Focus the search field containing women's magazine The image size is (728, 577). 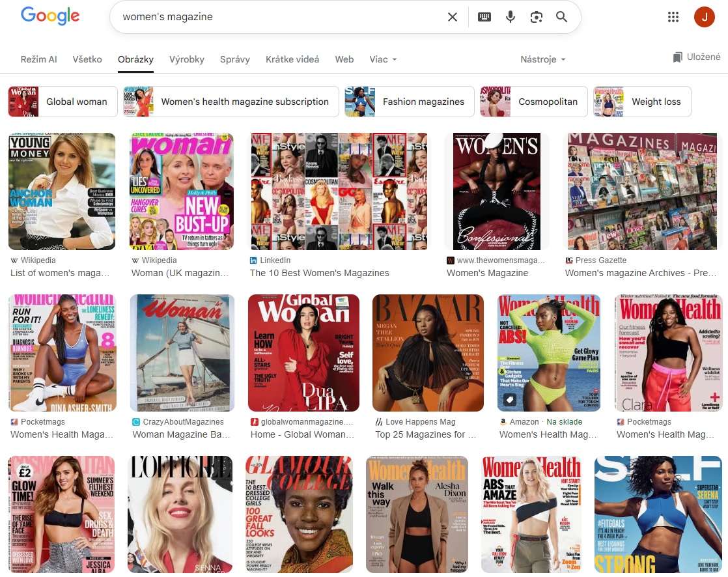pyautogui.click(x=279, y=17)
